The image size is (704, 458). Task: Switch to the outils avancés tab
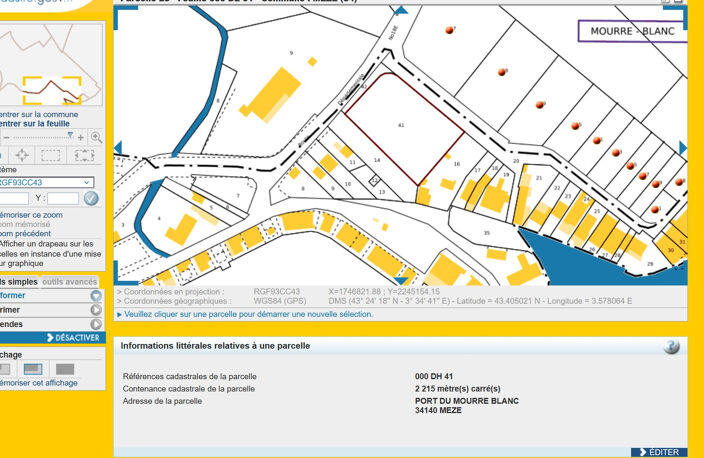(x=70, y=282)
